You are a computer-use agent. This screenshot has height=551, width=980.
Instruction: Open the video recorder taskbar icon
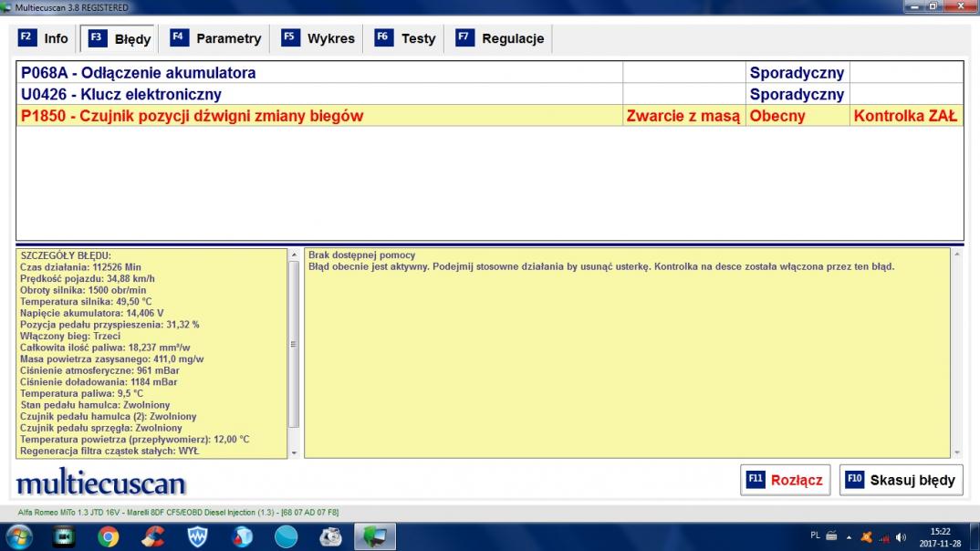tap(64, 536)
